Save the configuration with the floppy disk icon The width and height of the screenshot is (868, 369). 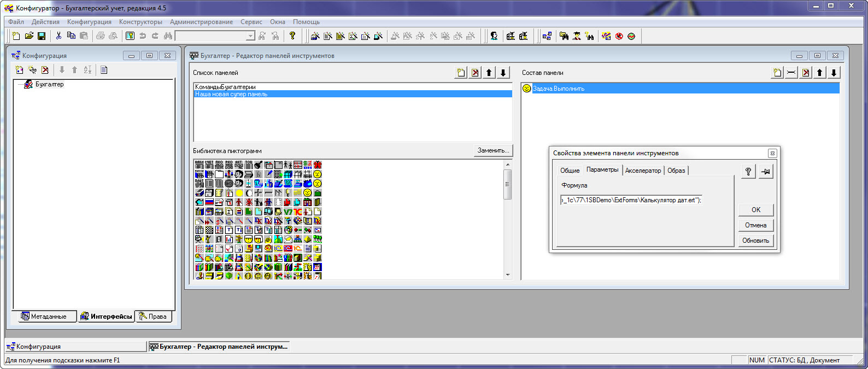(x=42, y=36)
